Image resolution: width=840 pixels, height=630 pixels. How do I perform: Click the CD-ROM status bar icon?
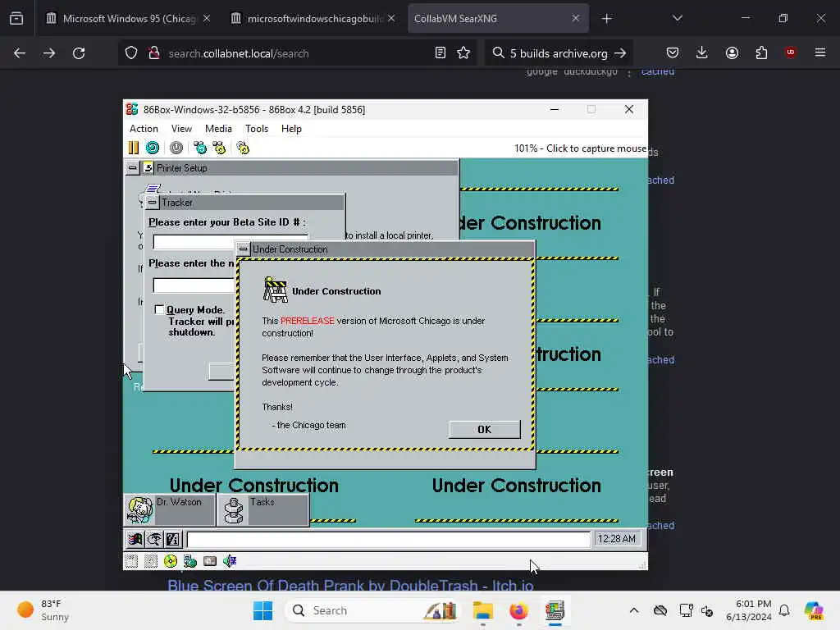coord(171,561)
